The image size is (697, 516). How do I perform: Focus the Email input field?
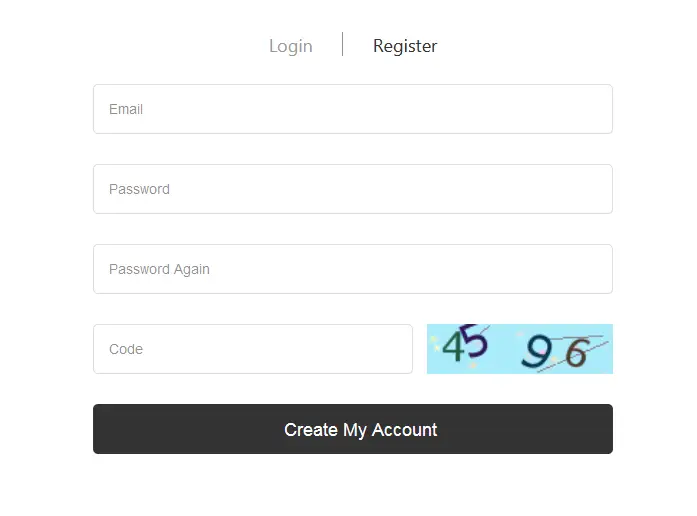click(x=353, y=109)
